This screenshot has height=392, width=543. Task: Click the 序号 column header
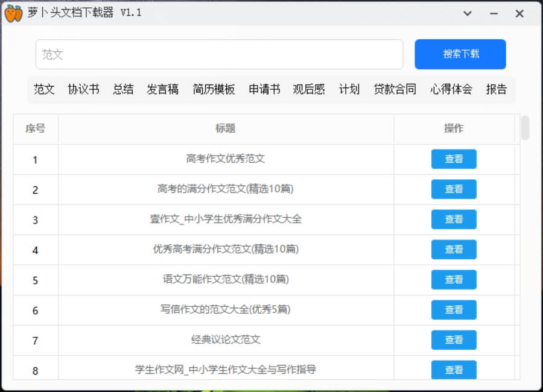tap(36, 128)
